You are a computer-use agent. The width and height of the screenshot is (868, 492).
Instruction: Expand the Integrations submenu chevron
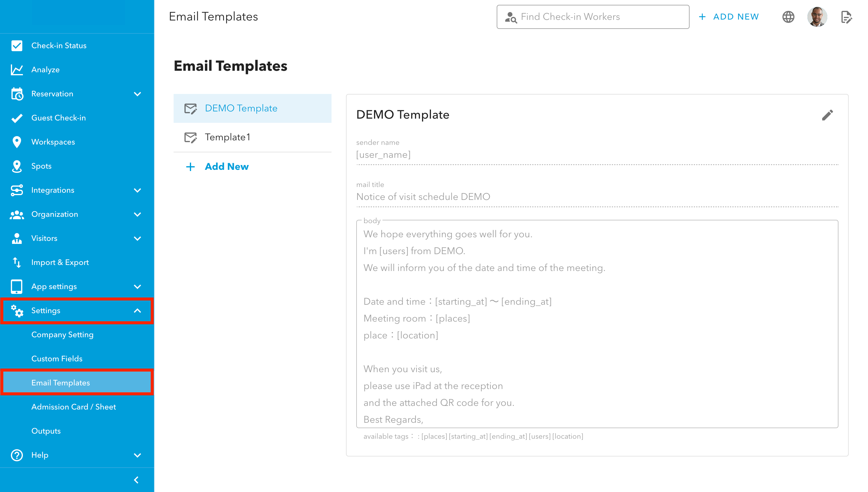pyautogui.click(x=137, y=190)
